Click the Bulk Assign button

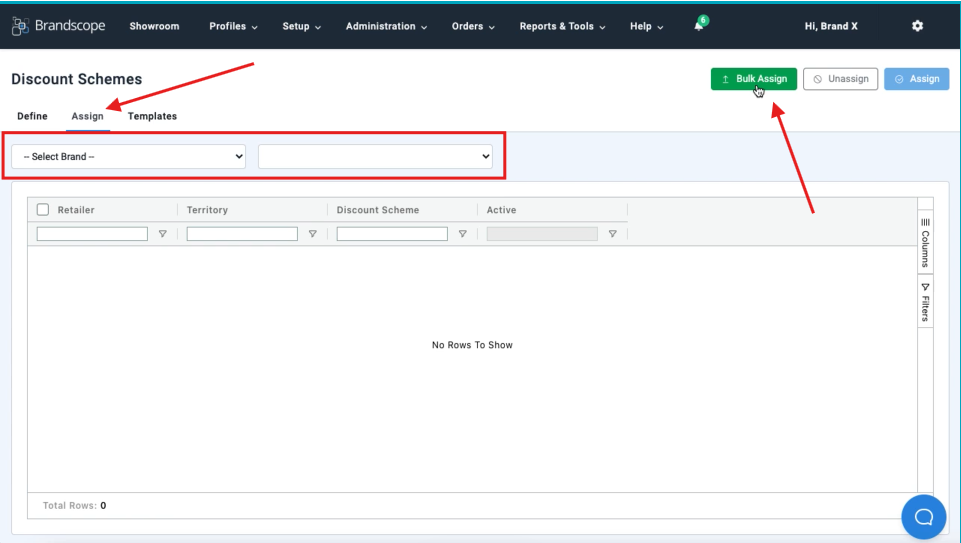[754, 79]
